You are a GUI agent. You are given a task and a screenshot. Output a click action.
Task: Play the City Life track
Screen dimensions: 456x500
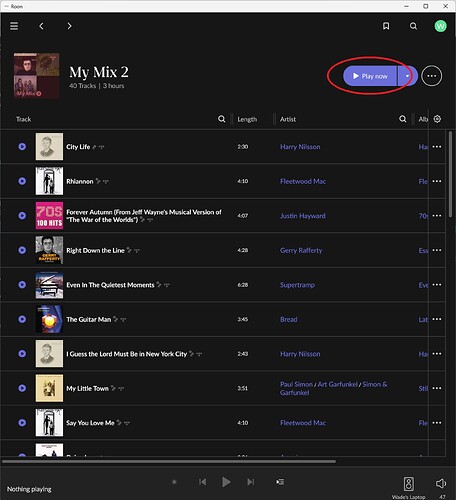click(x=22, y=147)
